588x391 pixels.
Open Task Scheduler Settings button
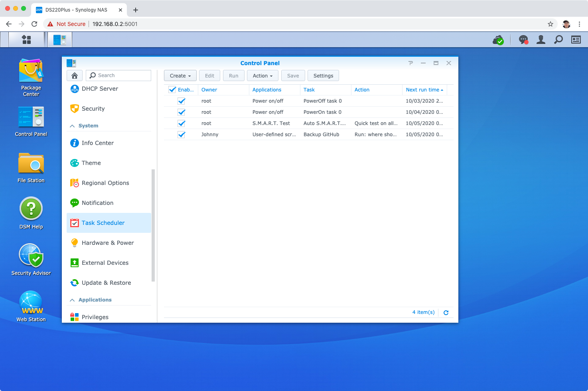[324, 76]
